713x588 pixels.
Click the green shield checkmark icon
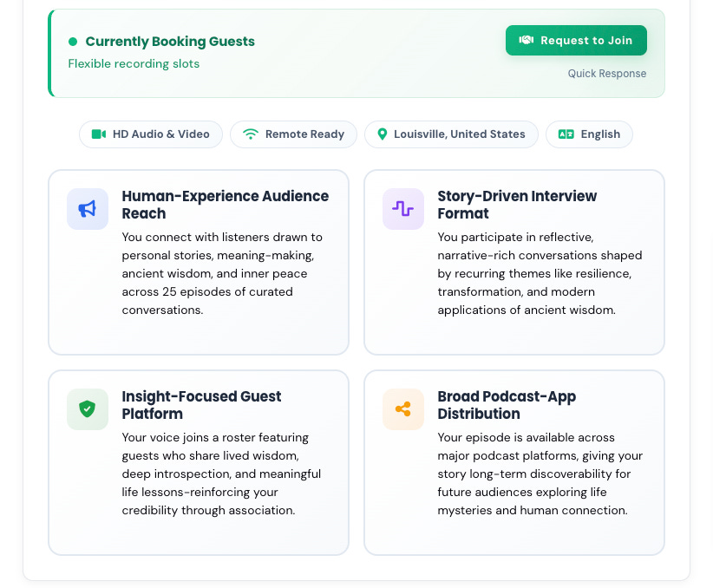(x=88, y=408)
